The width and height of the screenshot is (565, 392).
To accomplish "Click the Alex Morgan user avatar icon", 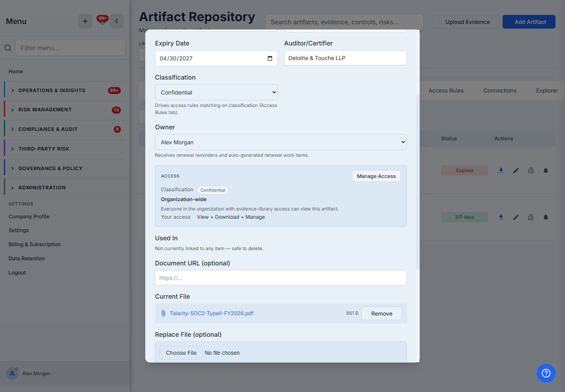I will coord(12,374).
